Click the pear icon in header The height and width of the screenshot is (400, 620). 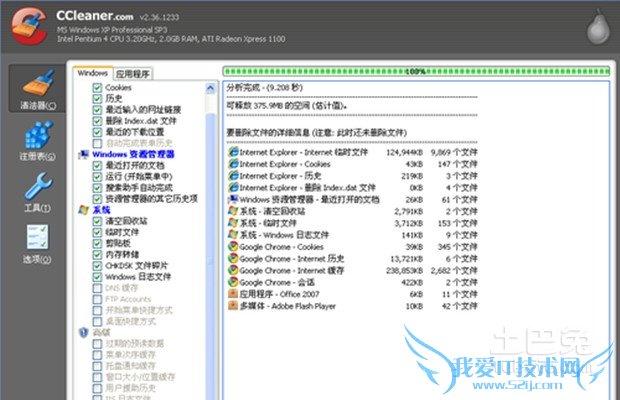(x=597, y=27)
